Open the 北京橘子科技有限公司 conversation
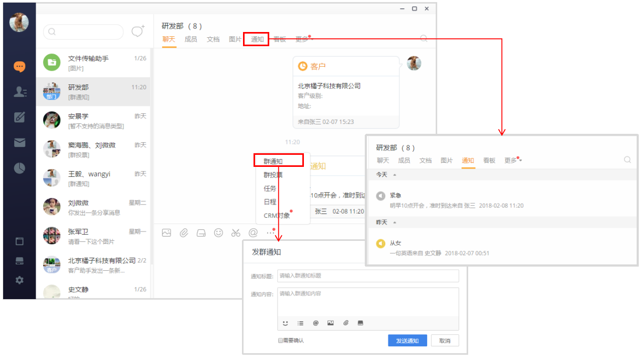The width and height of the screenshot is (644, 360). 93,265
